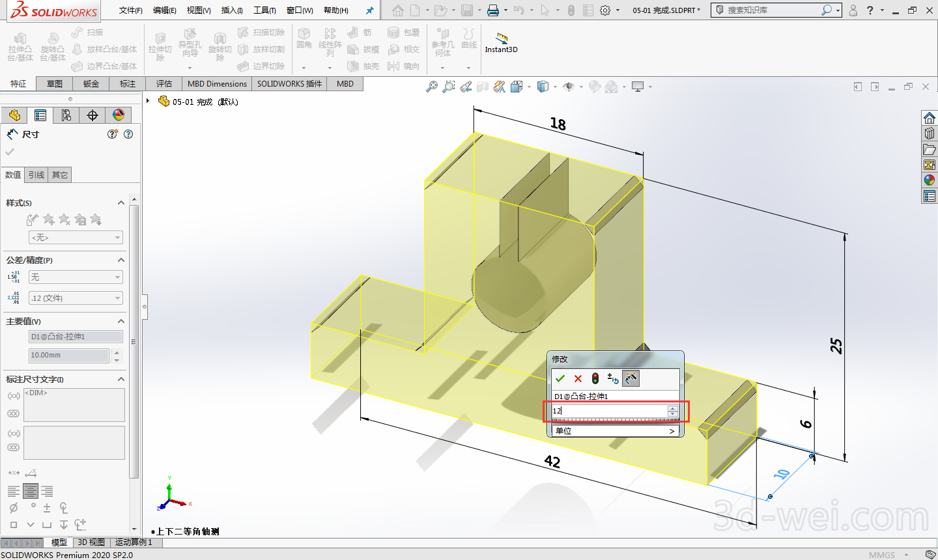Open the DisplayManager color ball tab
Screen dimensions: 938x560
click(119, 115)
